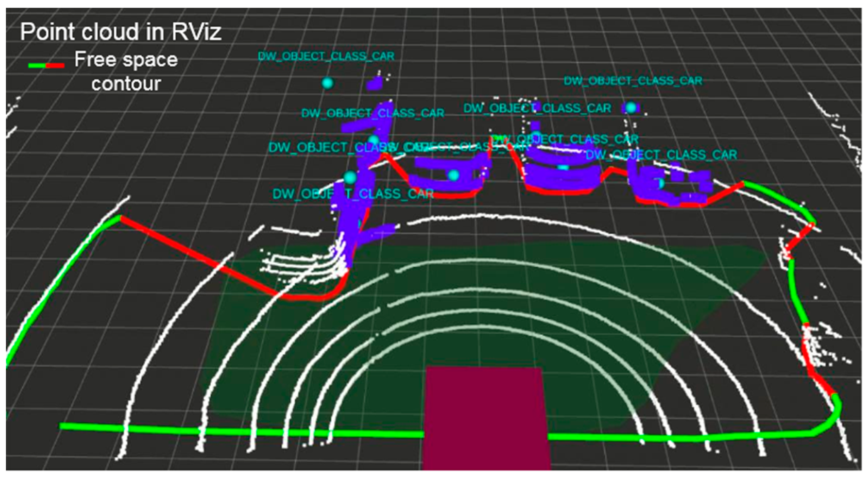This screenshot has width=868, height=477.
Task: Click the cyan marker near the top-right DW_OBJECT_CLASS_CAR label
Action: pyautogui.click(x=630, y=108)
